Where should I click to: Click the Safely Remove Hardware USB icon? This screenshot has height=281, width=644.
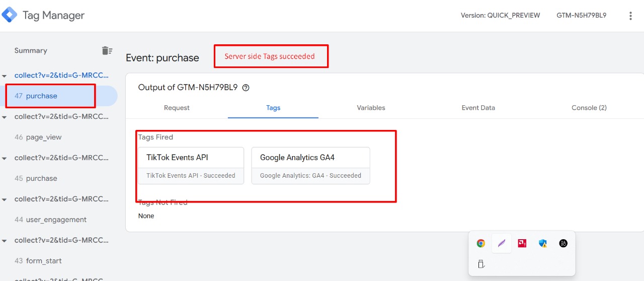(x=481, y=264)
